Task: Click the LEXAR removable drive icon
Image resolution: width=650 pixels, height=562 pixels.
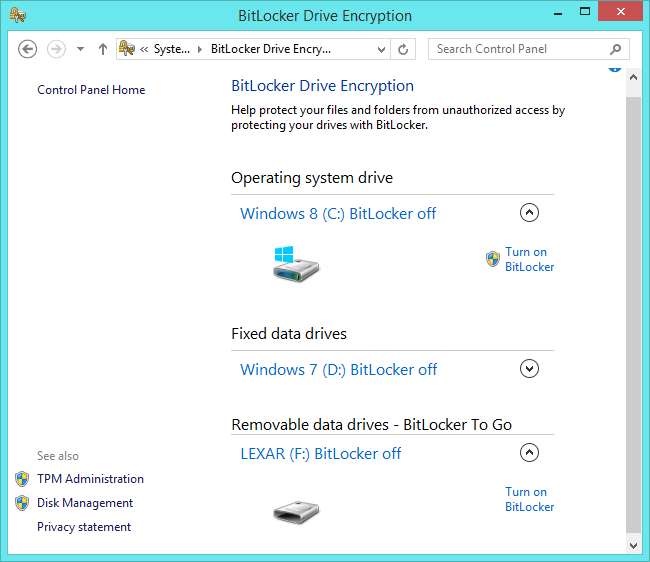Action: coord(296,512)
